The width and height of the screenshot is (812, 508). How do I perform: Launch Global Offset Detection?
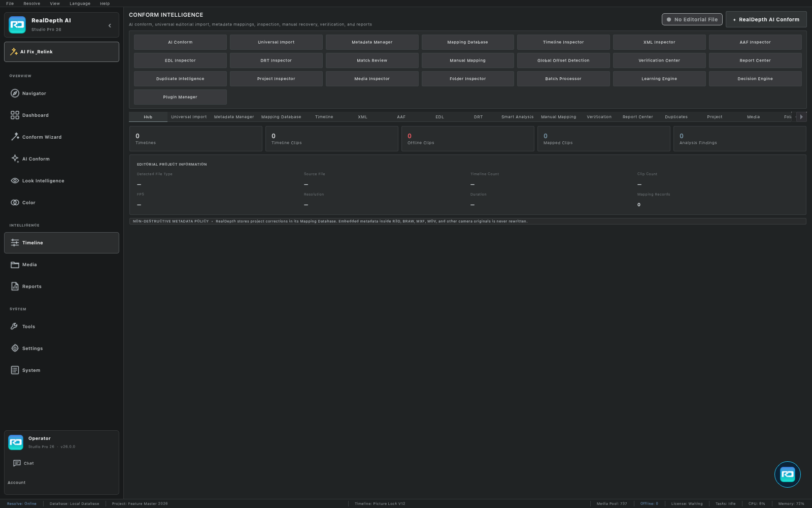(563, 60)
